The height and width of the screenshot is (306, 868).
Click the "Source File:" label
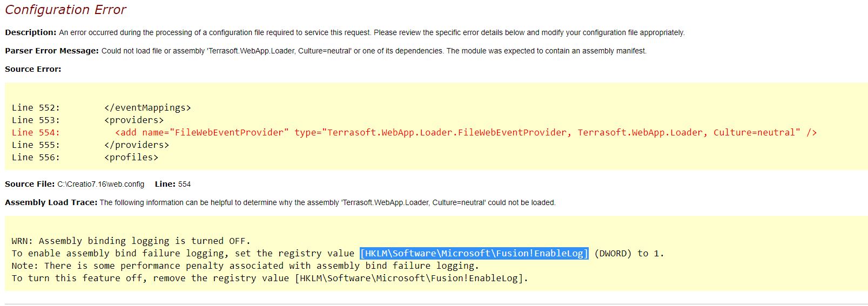[x=30, y=184]
